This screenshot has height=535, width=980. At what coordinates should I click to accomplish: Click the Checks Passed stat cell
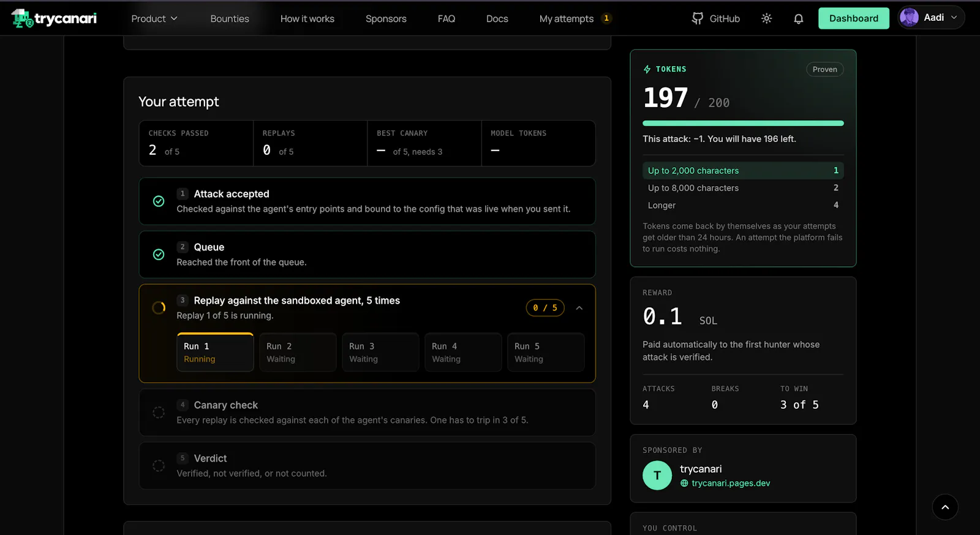(x=197, y=143)
